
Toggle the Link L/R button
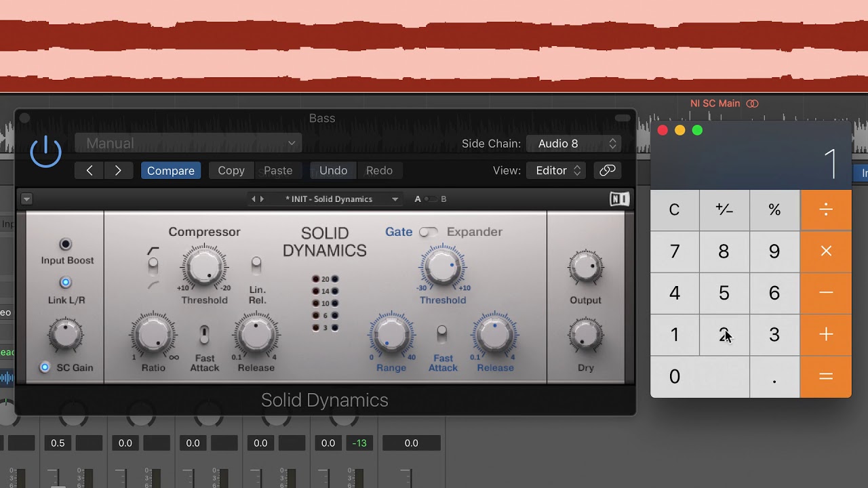pyautogui.click(x=66, y=283)
